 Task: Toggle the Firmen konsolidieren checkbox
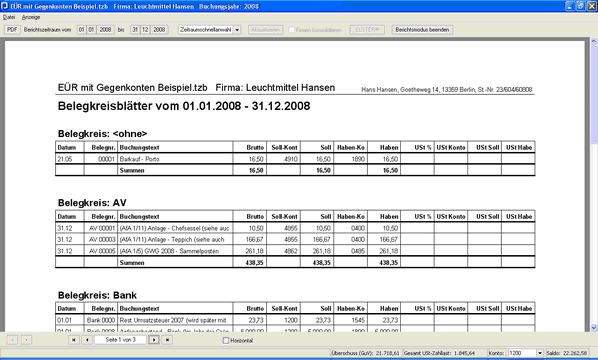pyautogui.click(x=291, y=30)
